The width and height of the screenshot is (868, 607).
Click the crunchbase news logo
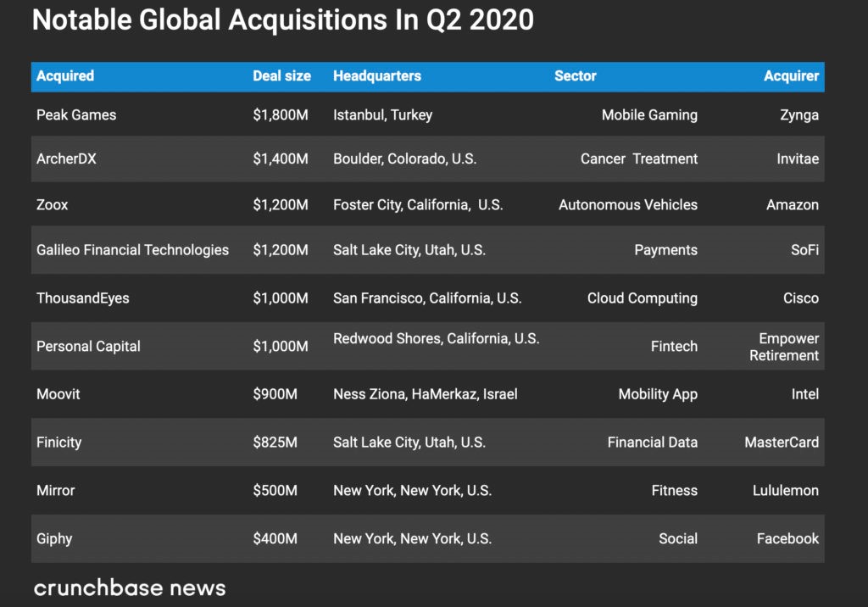pos(130,588)
